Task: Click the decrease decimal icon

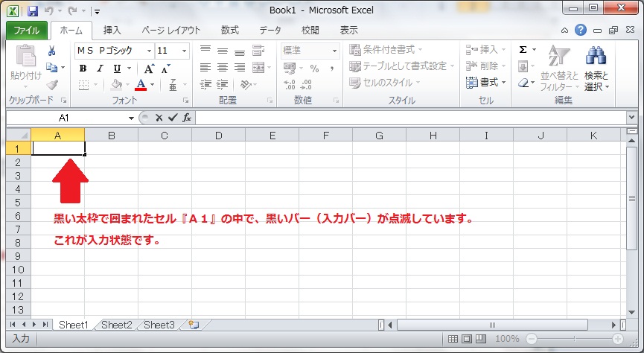Action: [306, 85]
